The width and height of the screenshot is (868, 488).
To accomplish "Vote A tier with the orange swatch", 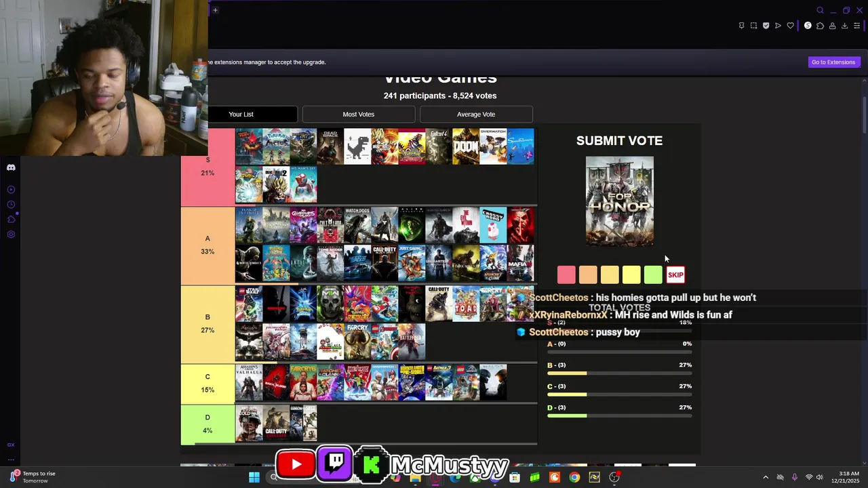I will tap(588, 274).
